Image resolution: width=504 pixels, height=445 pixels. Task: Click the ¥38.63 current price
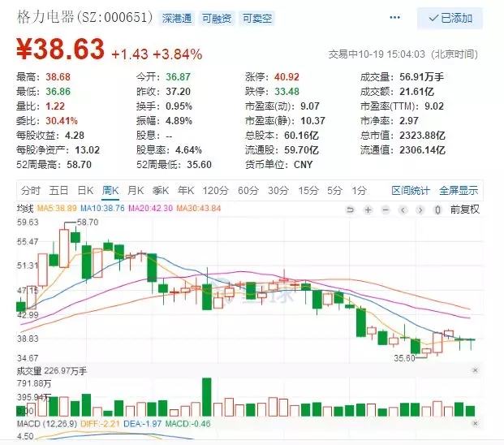coord(60,49)
